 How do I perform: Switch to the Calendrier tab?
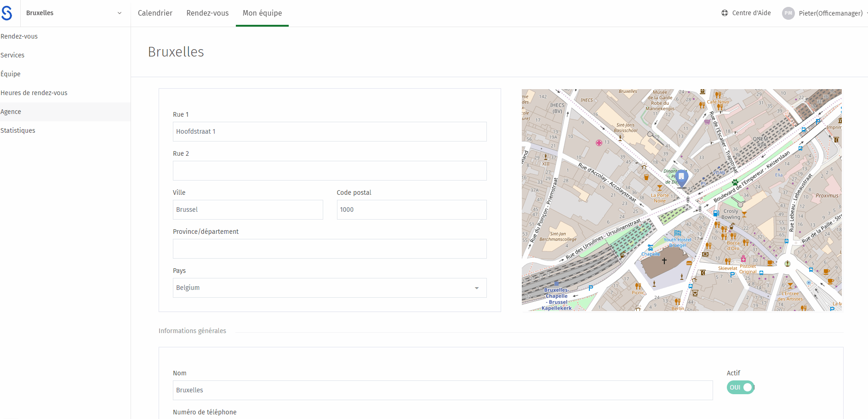coord(155,13)
